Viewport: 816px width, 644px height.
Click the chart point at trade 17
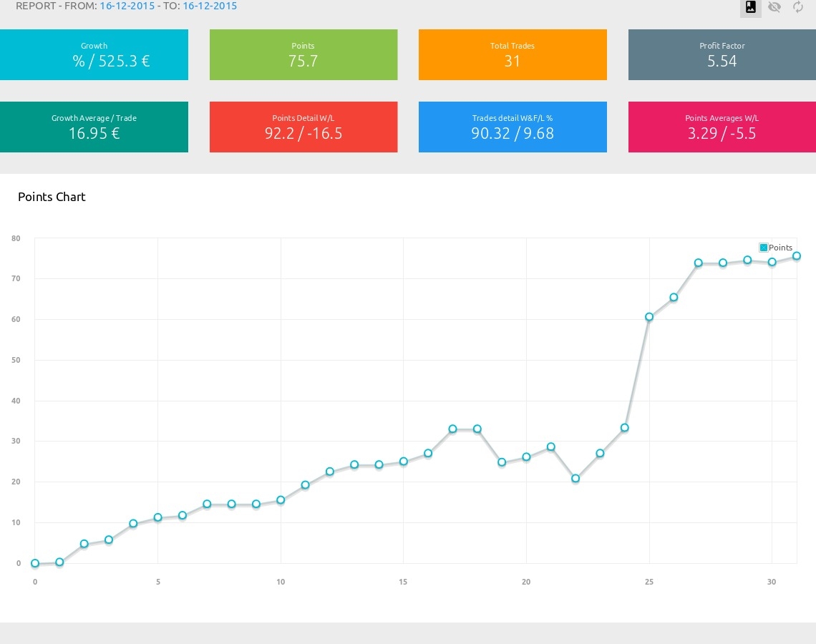(x=452, y=429)
